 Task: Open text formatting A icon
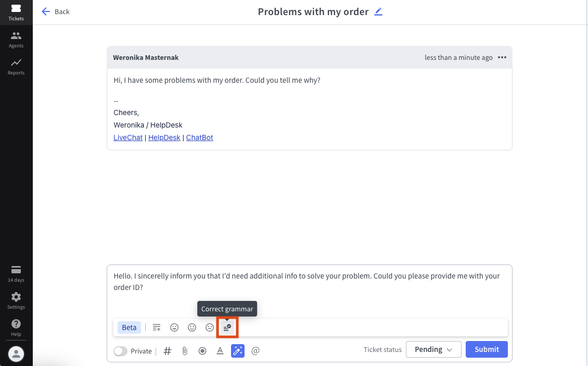coord(220,351)
